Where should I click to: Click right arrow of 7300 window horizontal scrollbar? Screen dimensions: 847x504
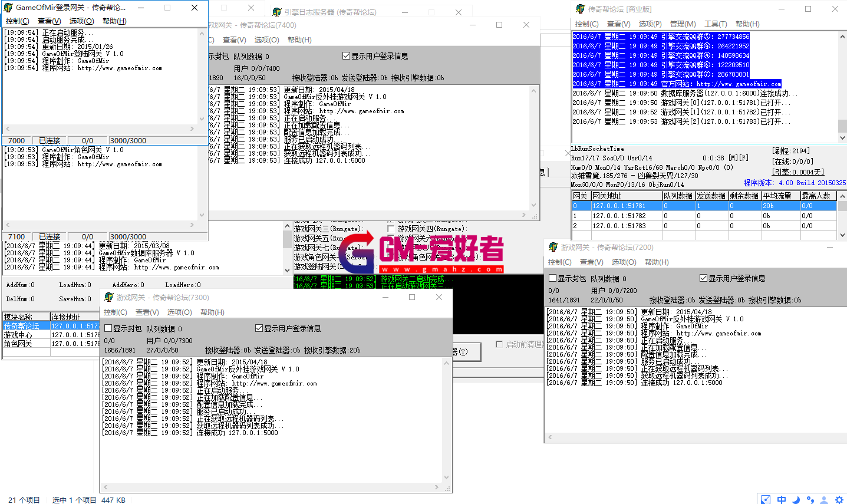[437, 487]
